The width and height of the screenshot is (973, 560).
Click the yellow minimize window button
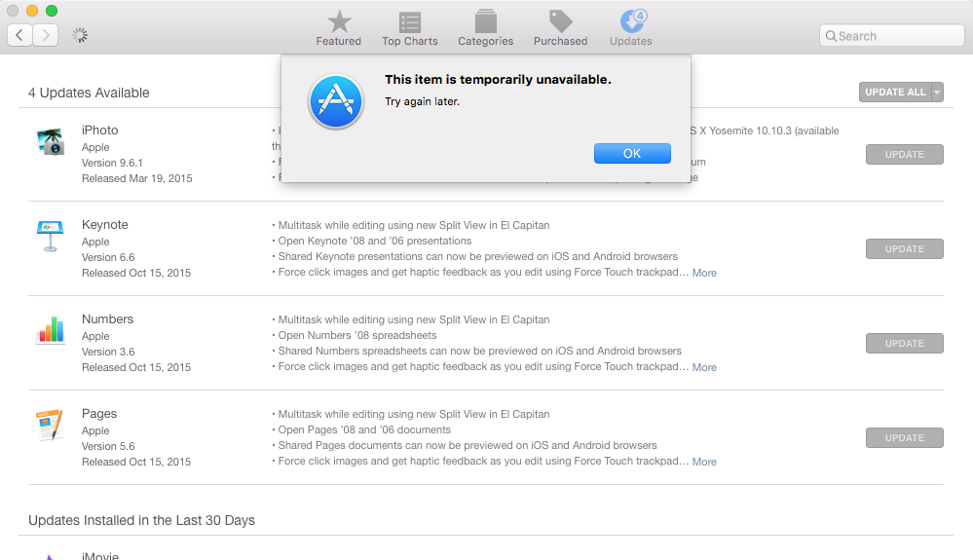pyautogui.click(x=32, y=11)
